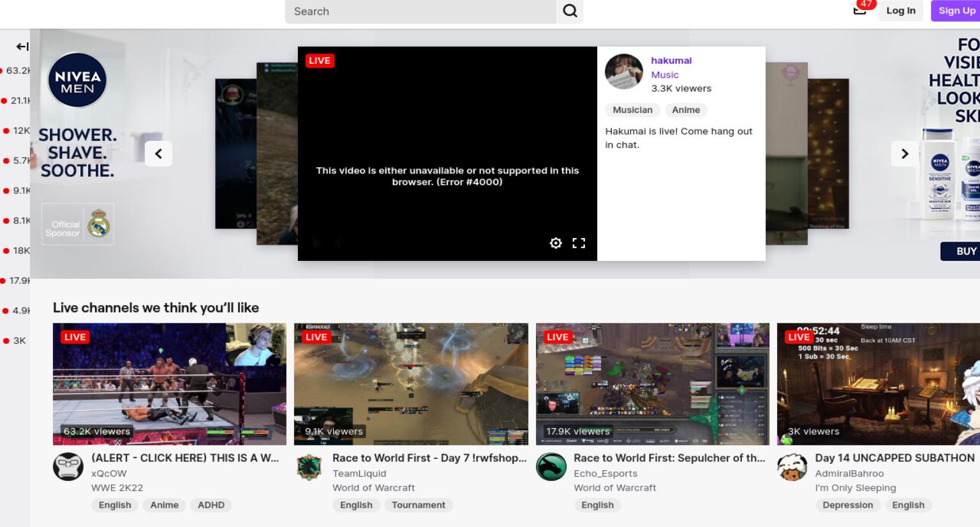Click the xQcOW channel name
The width and height of the screenshot is (980, 527).
pos(109,473)
